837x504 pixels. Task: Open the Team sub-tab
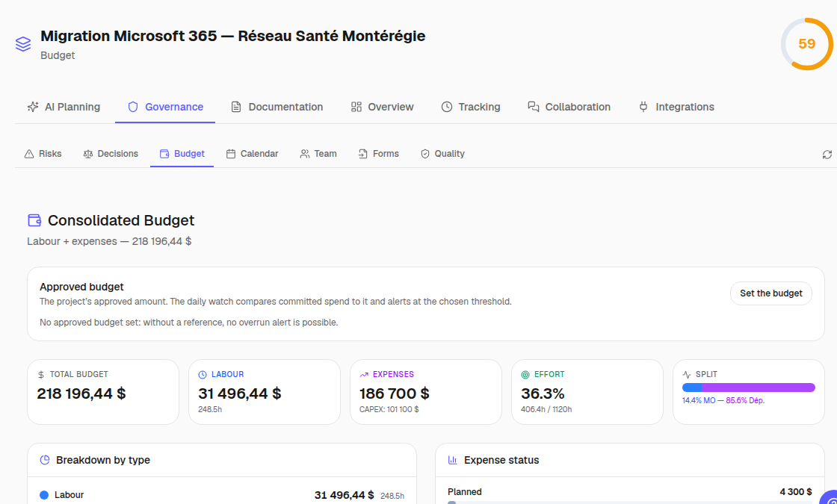click(x=318, y=154)
